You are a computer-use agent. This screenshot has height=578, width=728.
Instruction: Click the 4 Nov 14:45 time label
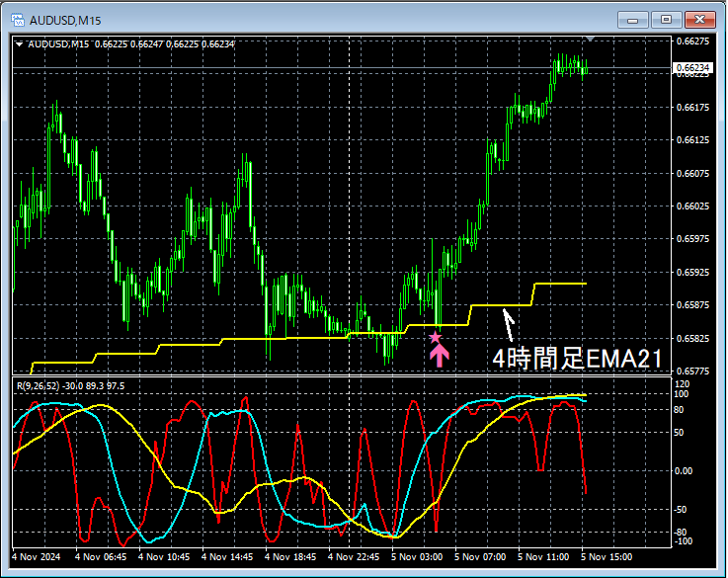pos(227,556)
